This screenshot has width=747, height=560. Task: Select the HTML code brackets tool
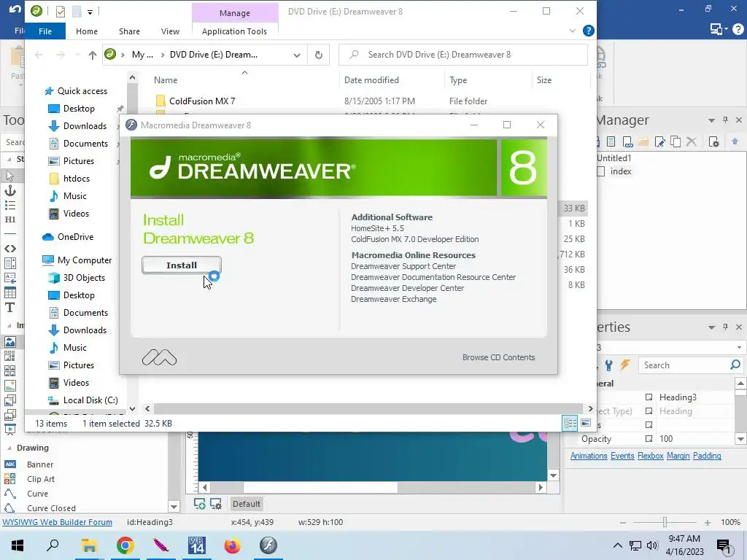click(x=10, y=249)
